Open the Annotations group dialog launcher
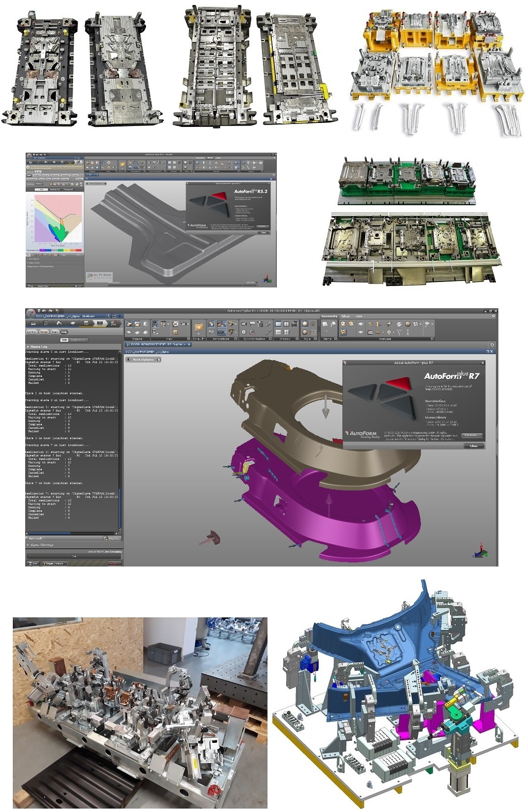This screenshot has width=528, height=812. (235, 338)
